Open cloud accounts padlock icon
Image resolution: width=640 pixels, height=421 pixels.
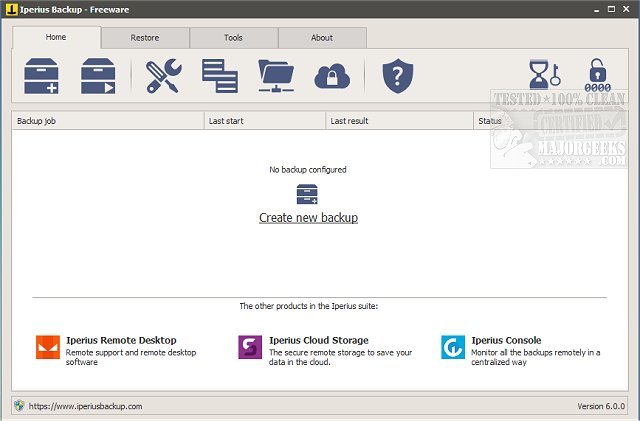tap(332, 76)
